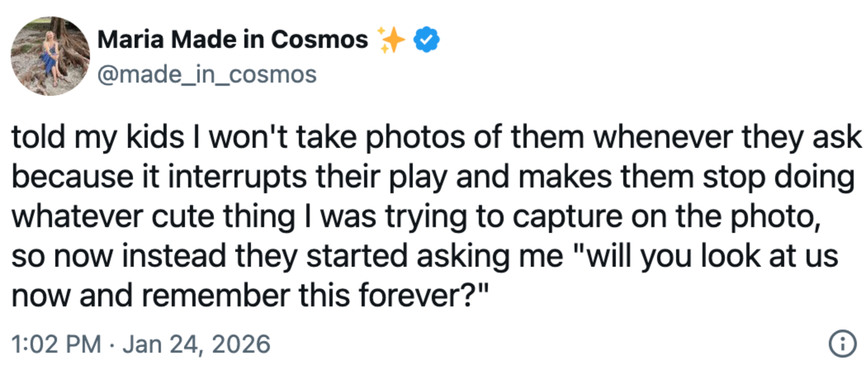Click the sparkles emoji beside the name
This screenshot has width=868, height=375.
tap(391, 40)
